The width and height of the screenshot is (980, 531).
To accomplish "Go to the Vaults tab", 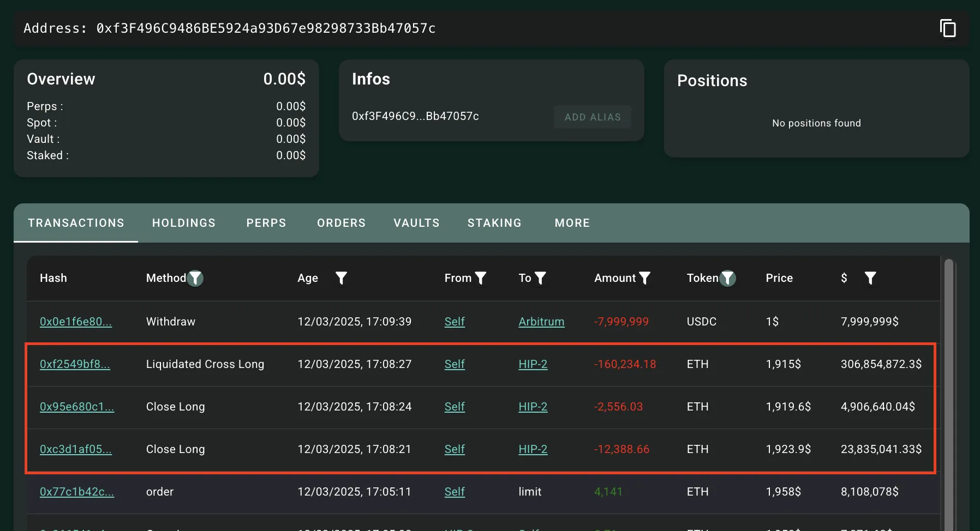I will tap(416, 223).
